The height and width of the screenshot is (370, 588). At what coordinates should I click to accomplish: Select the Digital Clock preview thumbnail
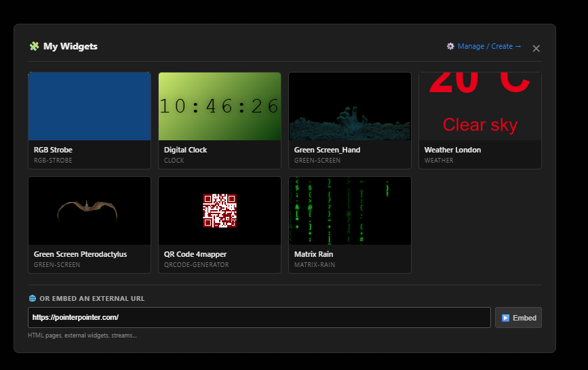(x=220, y=106)
